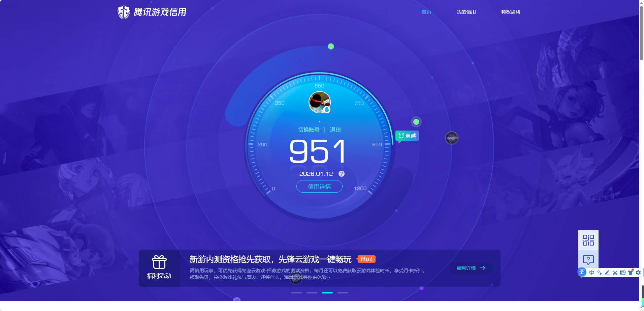Toggle the input method punctuation mode
644x311 pixels.
click(600, 273)
